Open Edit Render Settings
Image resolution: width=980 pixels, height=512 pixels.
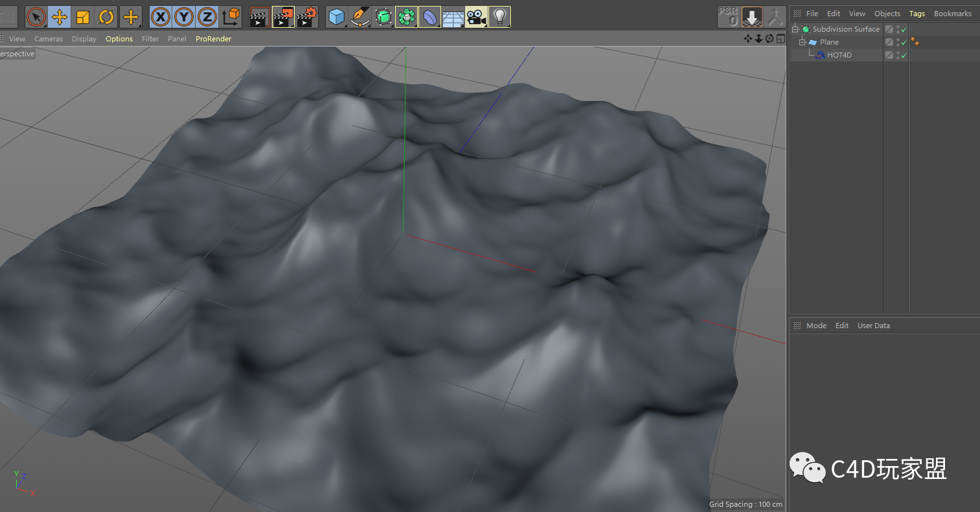307,17
